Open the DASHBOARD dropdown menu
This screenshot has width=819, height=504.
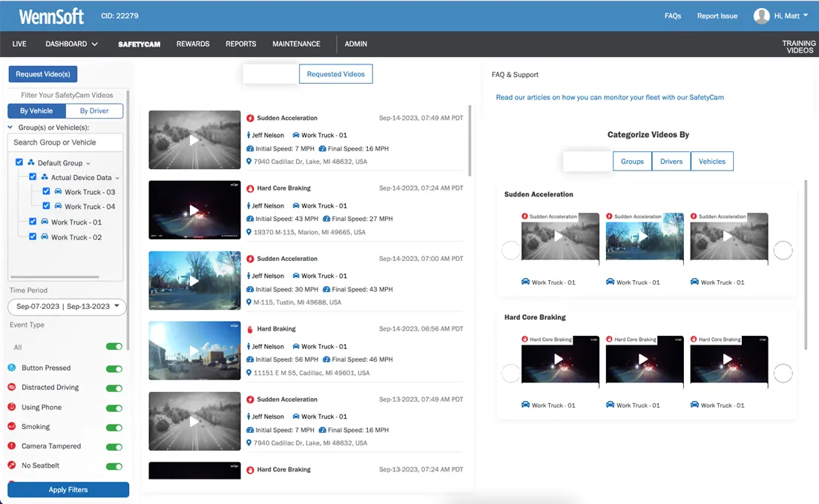pos(71,44)
